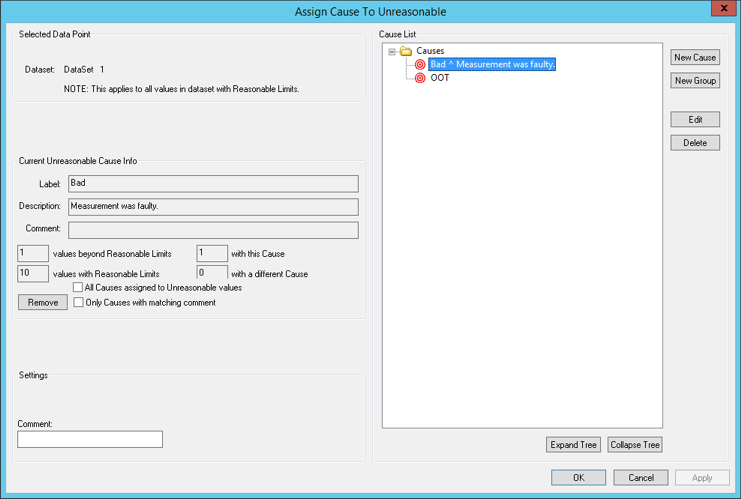Screen dimensions: 741x499
Task: Cancel the Assign Cause dialog
Action: (640, 478)
